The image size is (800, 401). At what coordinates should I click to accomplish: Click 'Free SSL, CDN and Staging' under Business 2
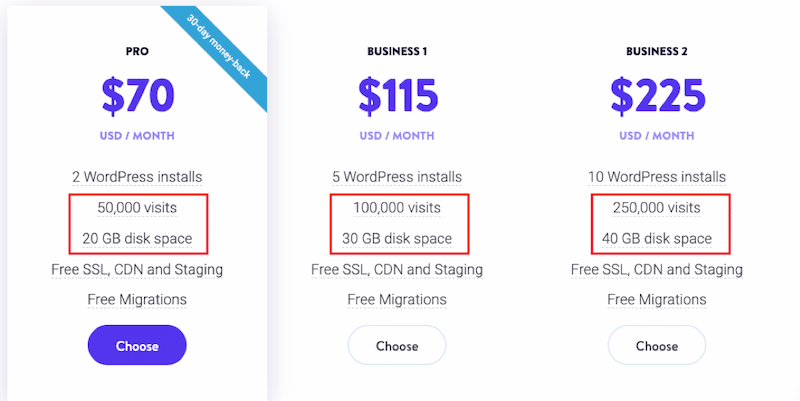[657, 270]
